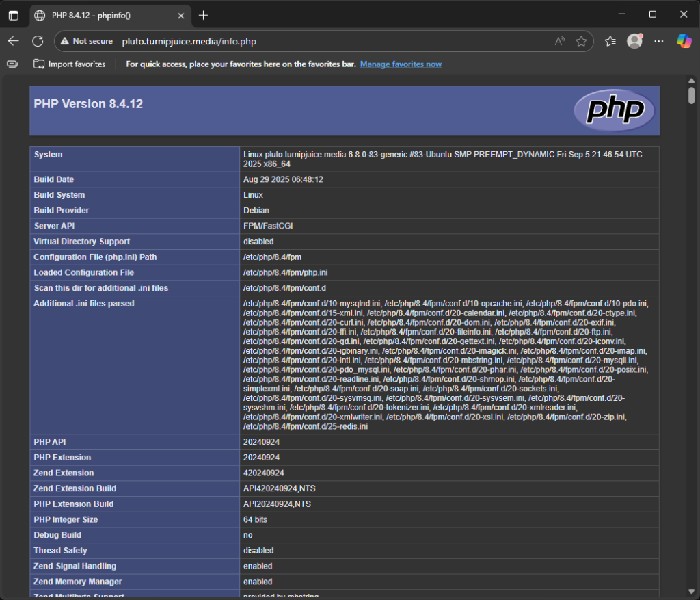The height and width of the screenshot is (600, 700).
Task: Close the phpinfo tab
Action: pos(181,14)
